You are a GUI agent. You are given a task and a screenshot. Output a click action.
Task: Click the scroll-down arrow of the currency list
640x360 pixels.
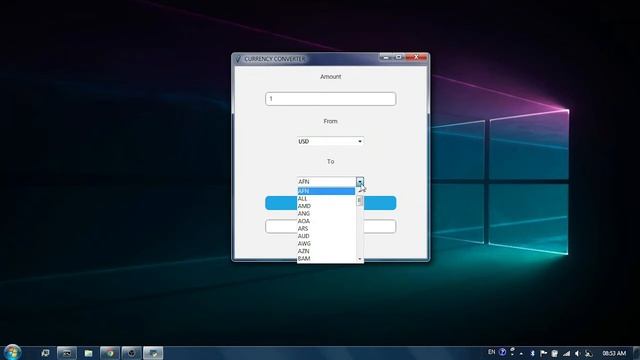pos(360,259)
